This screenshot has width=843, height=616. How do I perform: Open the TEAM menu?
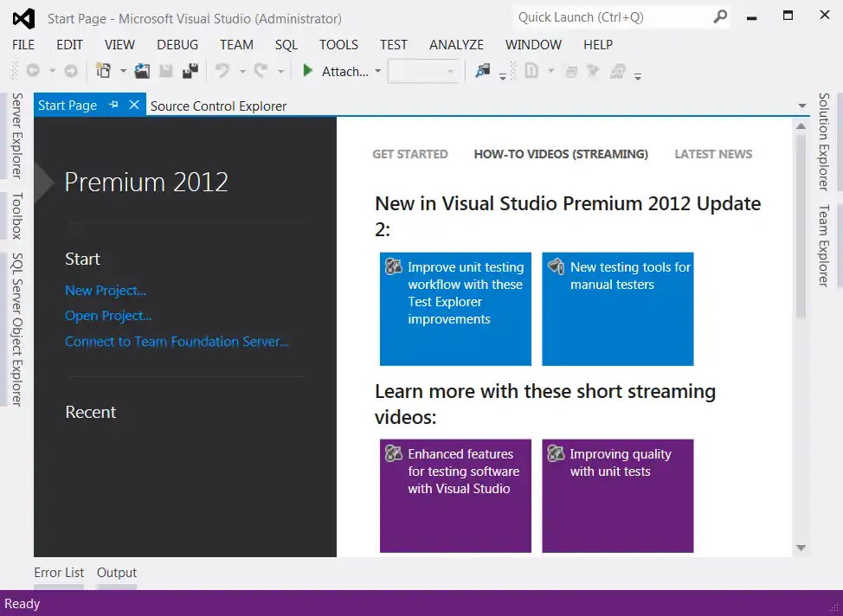coord(236,45)
